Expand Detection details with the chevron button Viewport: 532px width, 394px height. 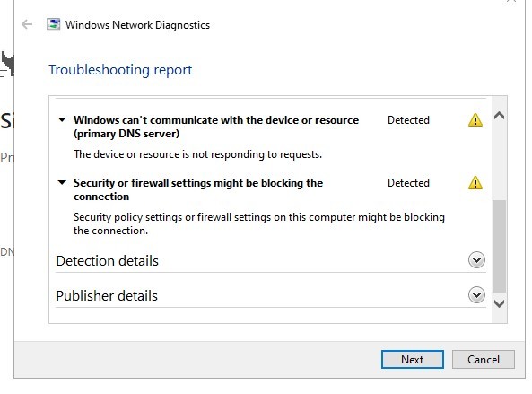pos(476,260)
